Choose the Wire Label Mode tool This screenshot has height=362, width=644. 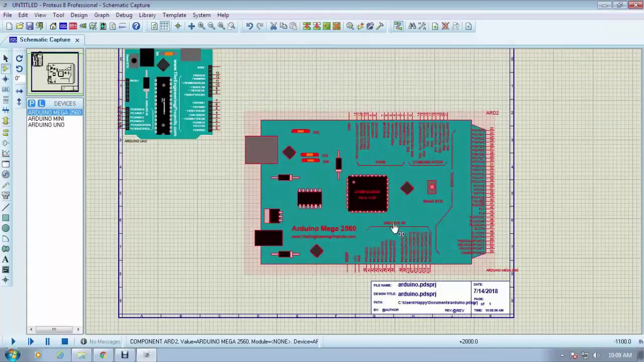(6, 89)
